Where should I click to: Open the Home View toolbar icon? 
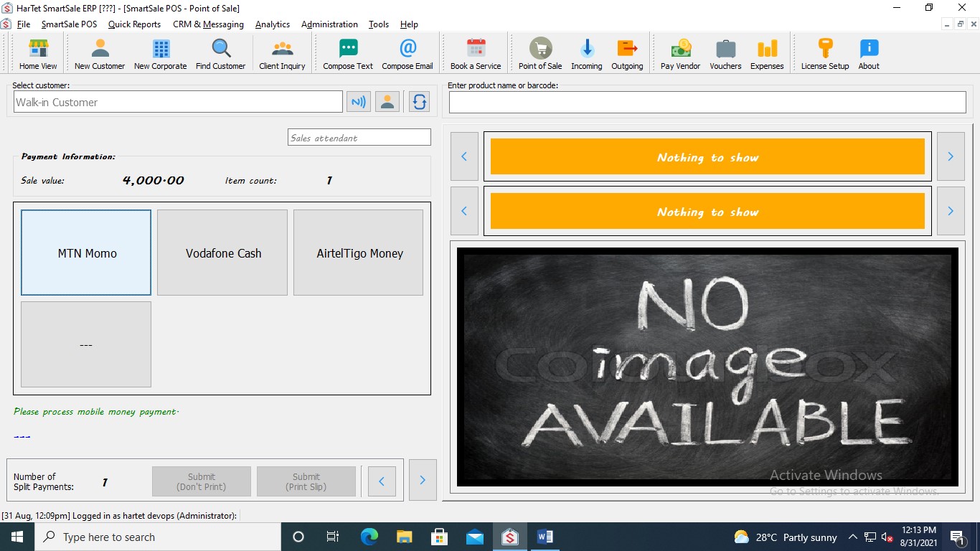(38, 54)
